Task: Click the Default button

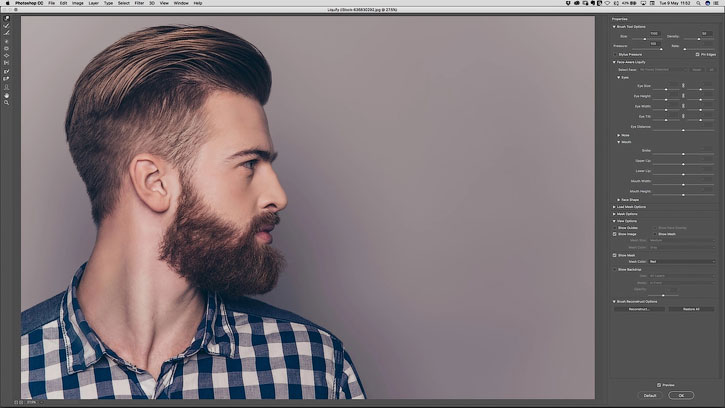Action: 650,396
